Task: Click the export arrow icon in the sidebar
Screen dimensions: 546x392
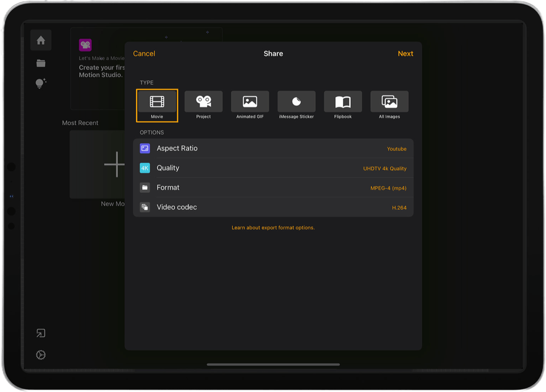Action: pyautogui.click(x=40, y=333)
